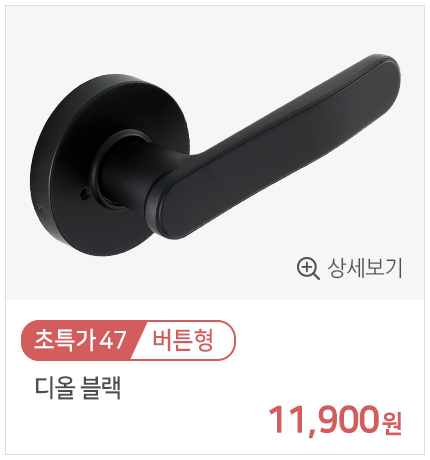Open the 디올 블랙 product title
430x460 pixels.
click(78, 388)
